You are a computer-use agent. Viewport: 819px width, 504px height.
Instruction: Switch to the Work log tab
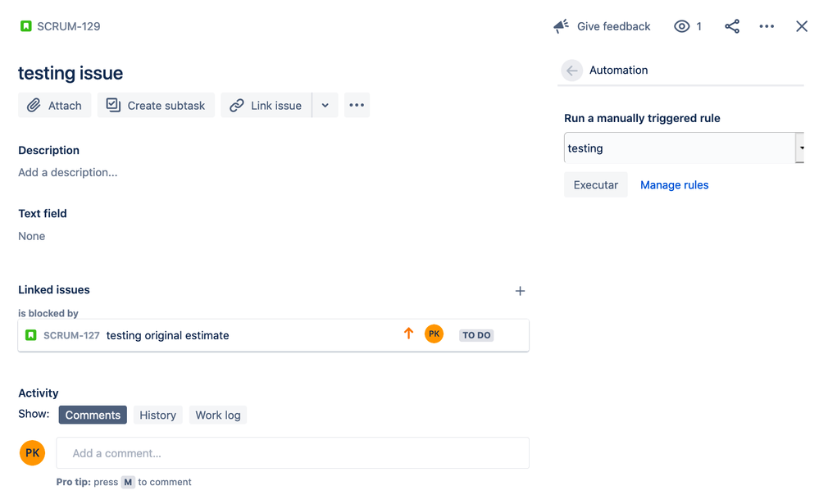pos(218,415)
